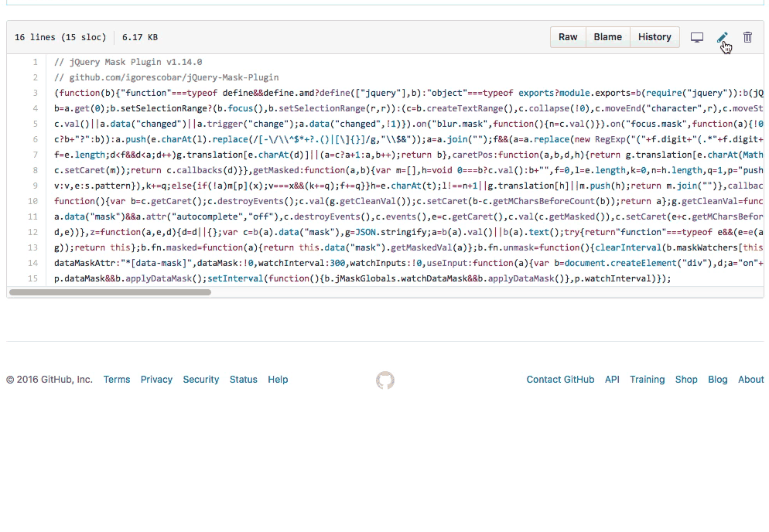The image size is (769, 532).
Task: Click the github.com/igorescobar/jQuery-Mask-Plugin comment
Action: click(x=166, y=77)
